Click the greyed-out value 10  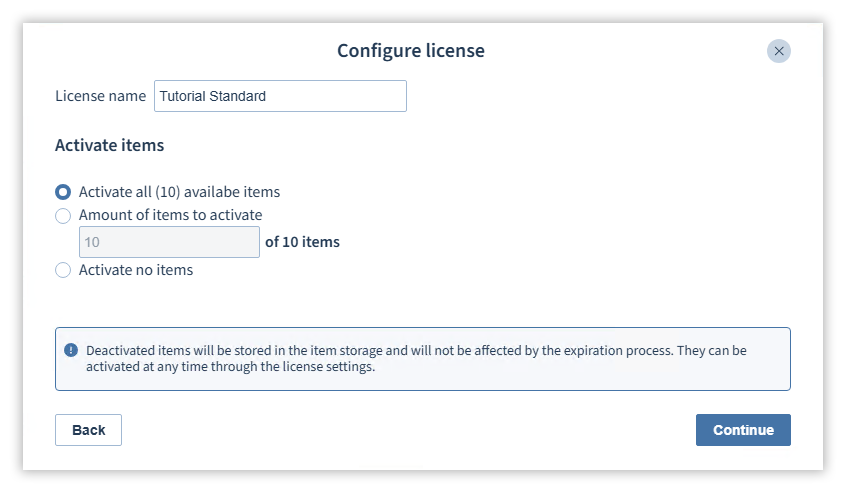tap(92, 242)
